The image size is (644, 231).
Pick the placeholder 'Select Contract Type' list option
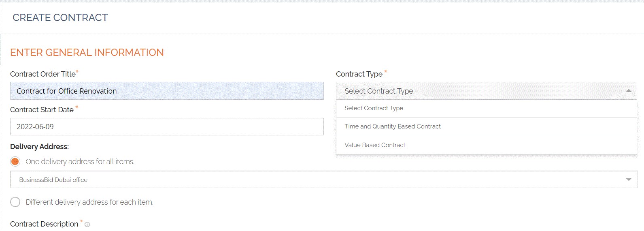(x=374, y=108)
